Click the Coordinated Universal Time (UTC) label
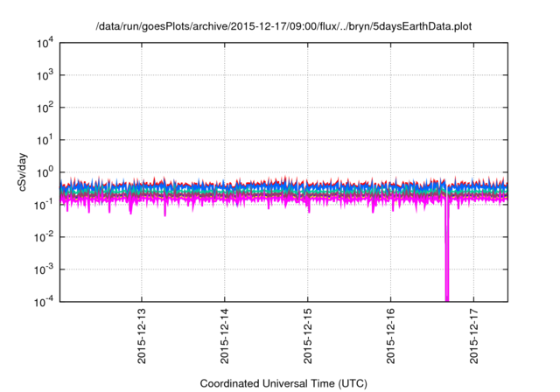The width and height of the screenshot is (560, 392). 283,383
